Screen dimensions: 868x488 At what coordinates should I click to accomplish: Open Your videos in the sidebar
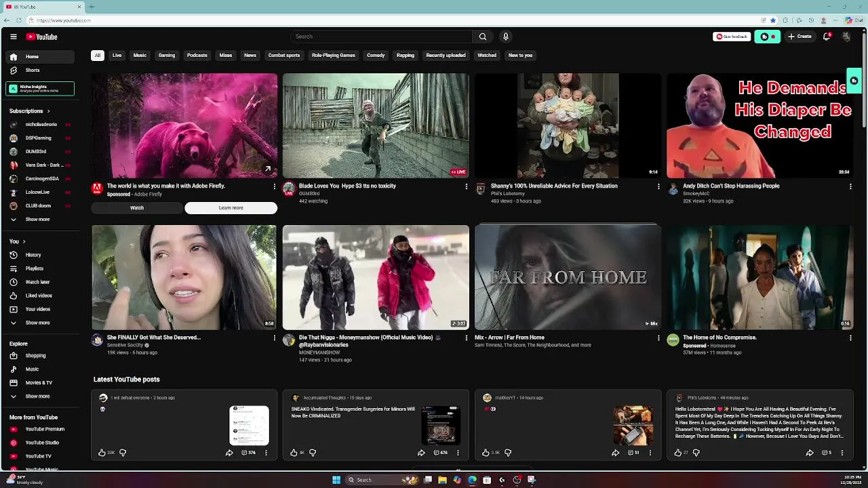click(x=41, y=309)
